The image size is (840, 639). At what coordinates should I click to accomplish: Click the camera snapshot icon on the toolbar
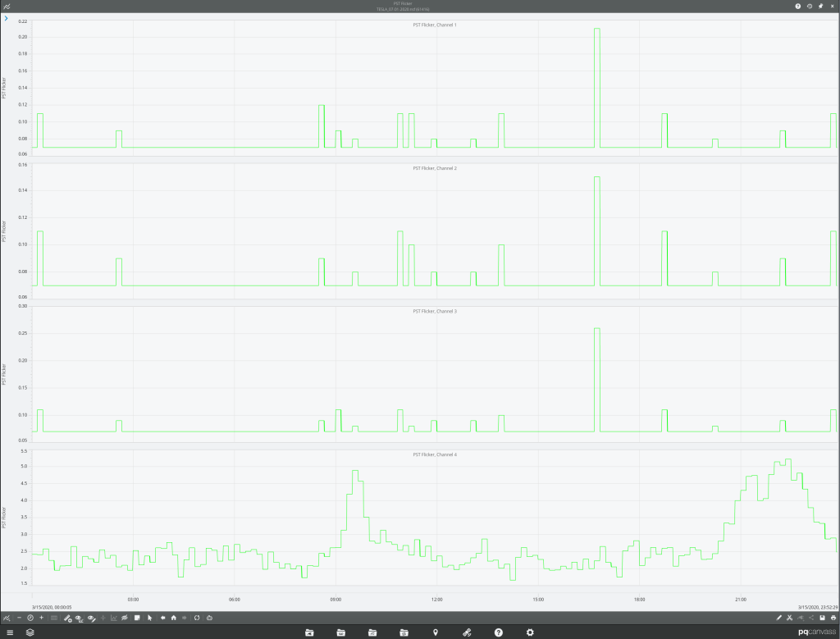209,618
